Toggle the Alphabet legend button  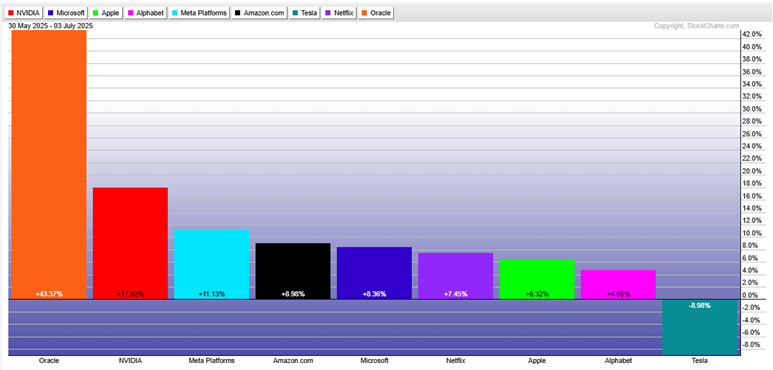pyautogui.click(x=146, y=13)
